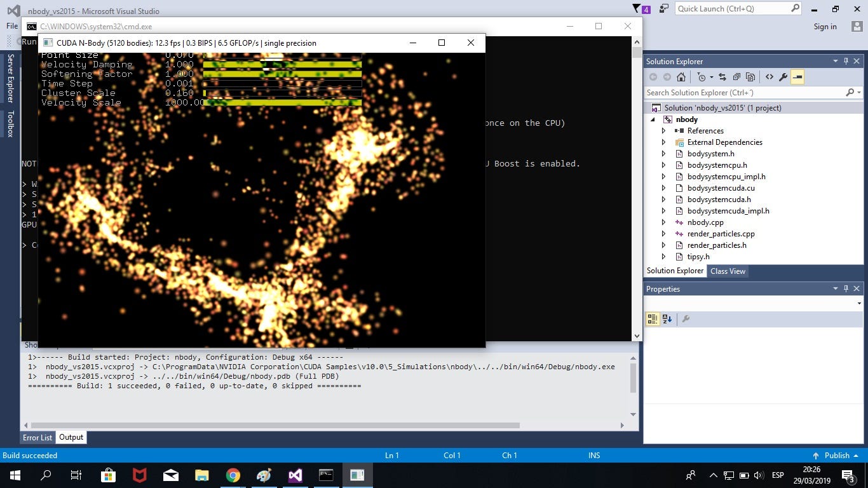This screenshot has width=868, height=488.
Task: Open Microsoft Store from the taskbar
Action: (108, 475)
